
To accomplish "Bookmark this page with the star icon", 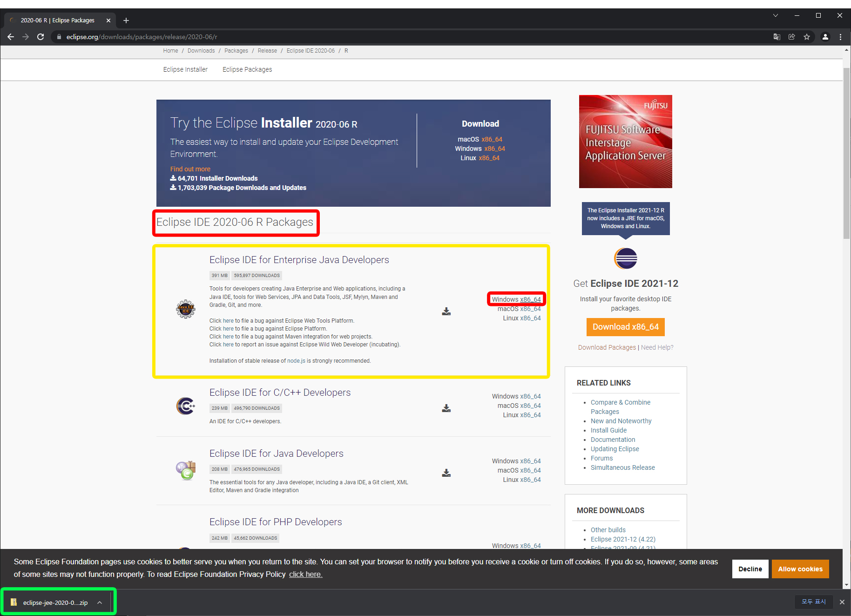I will click(807, 37).
